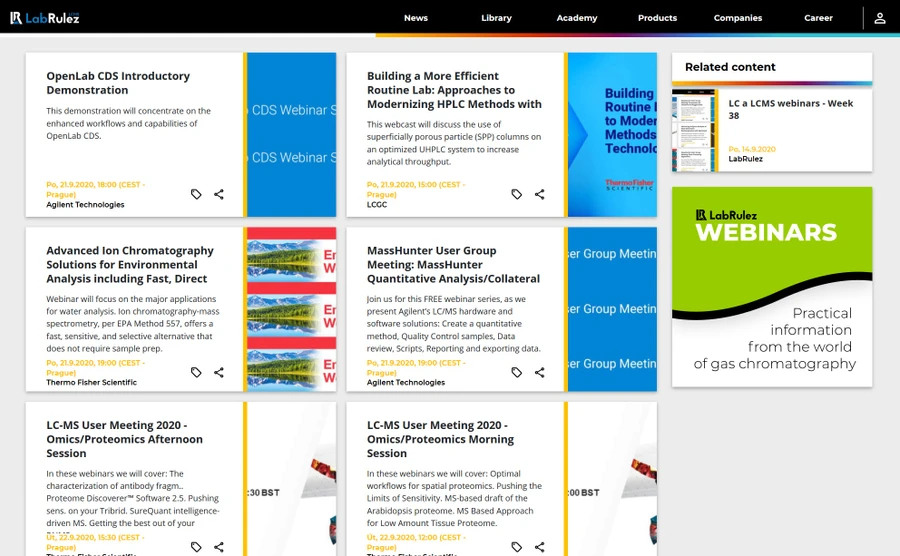
Task: Click Agilent Technologies under OpenLab CDS card
Action: point(86,205)
